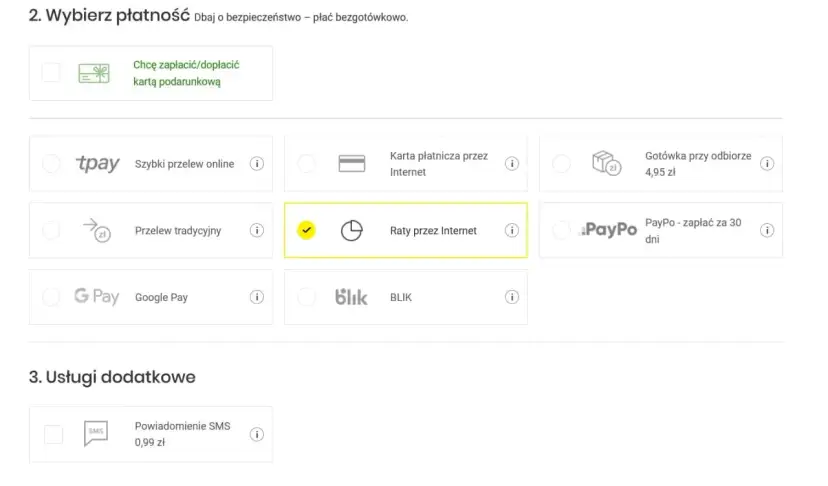Select BLIK payment radio button
828x486 pixels.
coord(307,297)
